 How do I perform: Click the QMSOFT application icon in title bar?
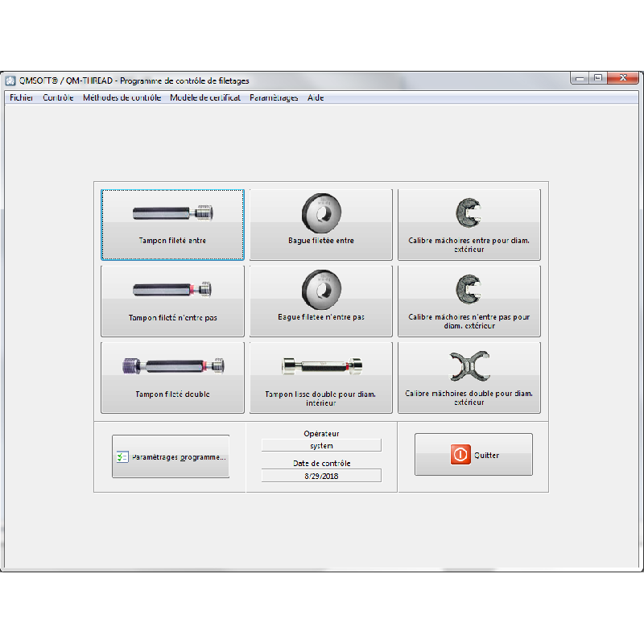pos(10,80)
